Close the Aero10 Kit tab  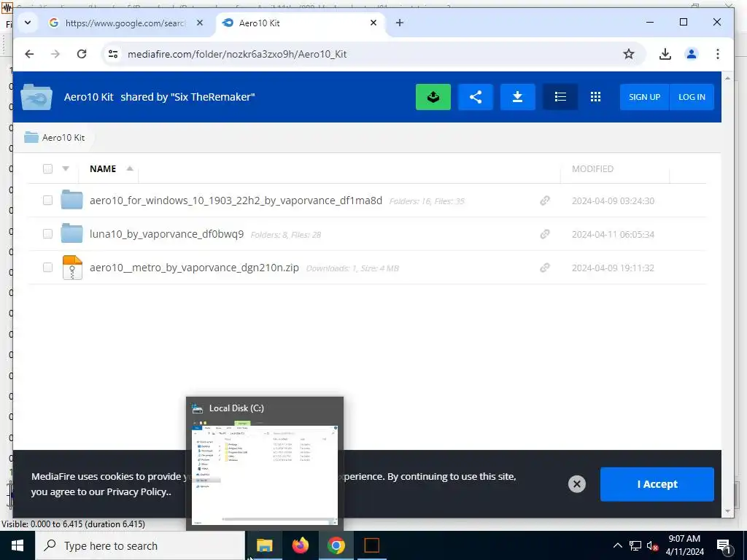[x=373, y=23]
